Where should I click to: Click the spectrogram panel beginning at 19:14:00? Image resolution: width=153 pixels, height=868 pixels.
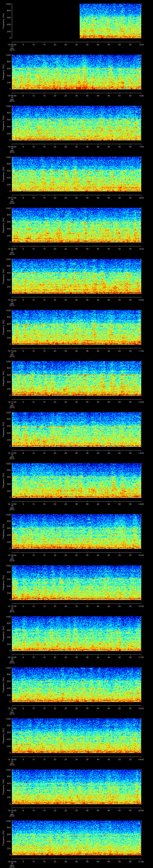tap(77, 531)
